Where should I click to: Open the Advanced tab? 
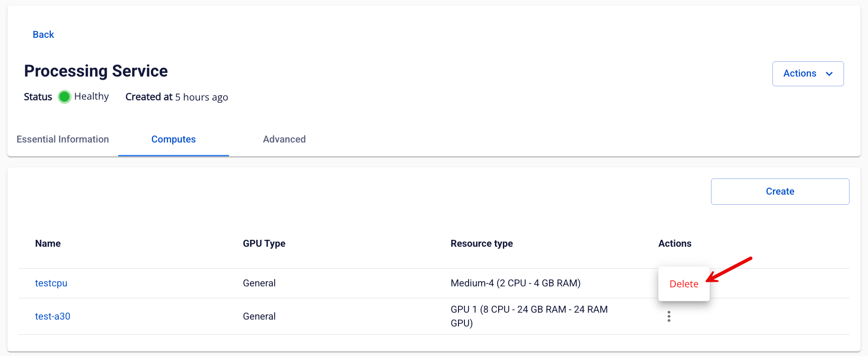click(x=284, y=139)
